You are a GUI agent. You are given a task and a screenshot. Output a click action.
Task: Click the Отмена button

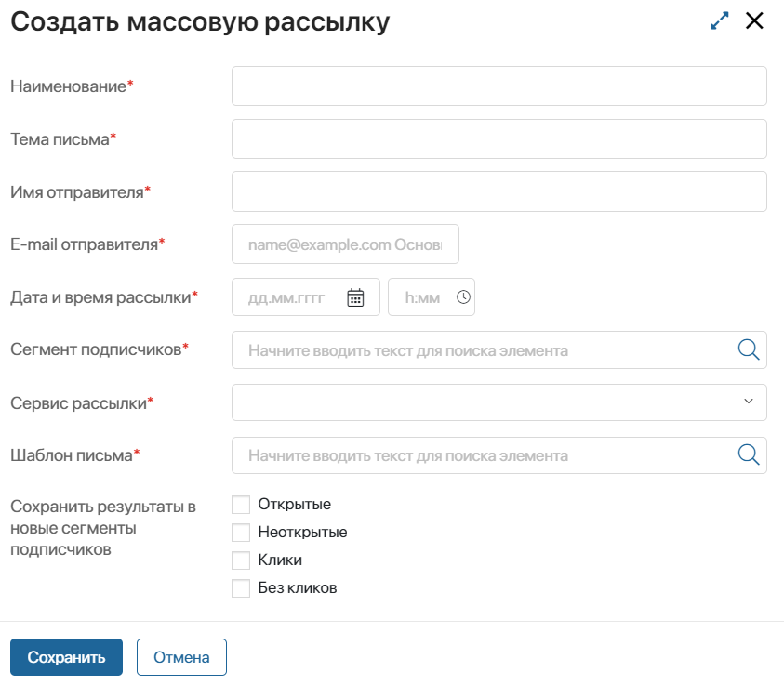181,657
